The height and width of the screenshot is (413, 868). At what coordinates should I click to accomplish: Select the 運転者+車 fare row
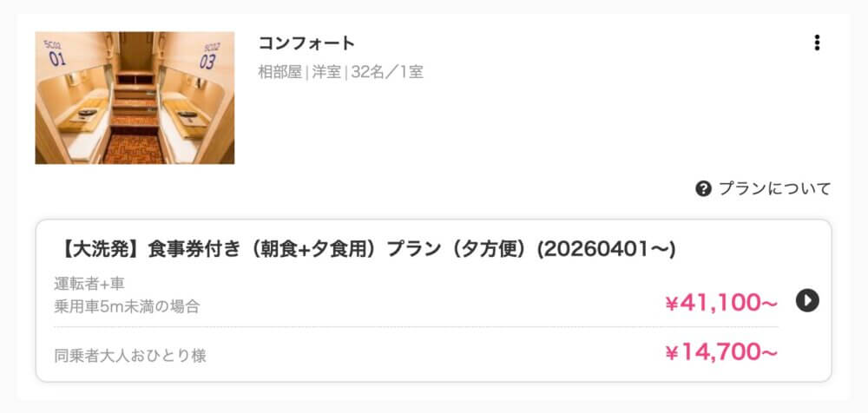coord(416,296)
